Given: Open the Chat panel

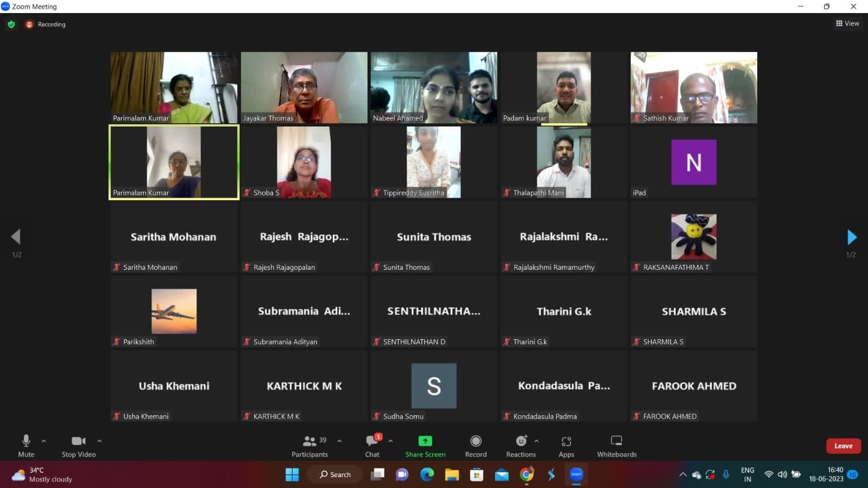Looking at the screenshot, I should [372, 446].
